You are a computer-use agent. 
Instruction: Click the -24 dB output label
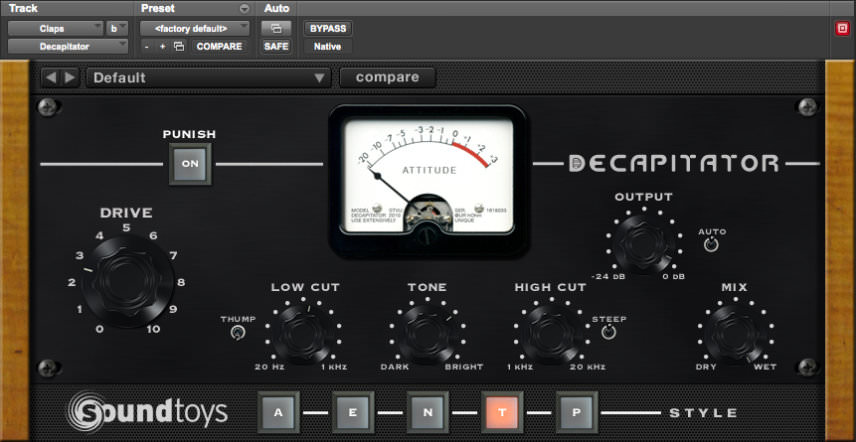608,277
